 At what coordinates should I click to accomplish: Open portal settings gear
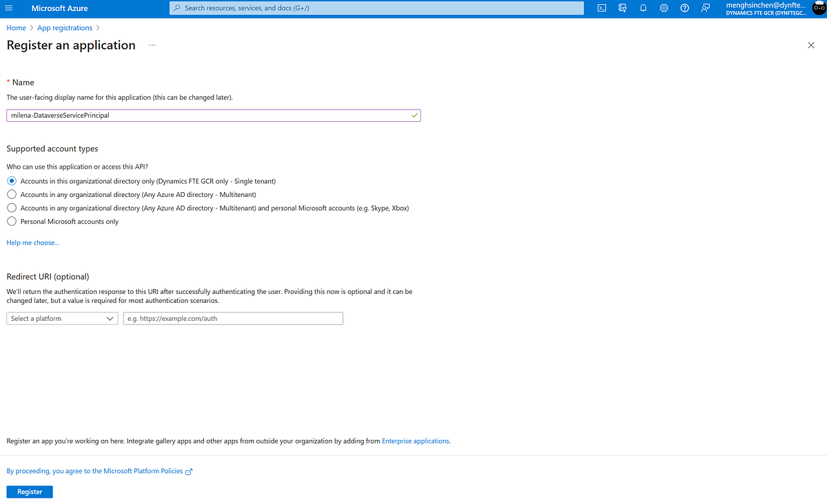(664, 8)
